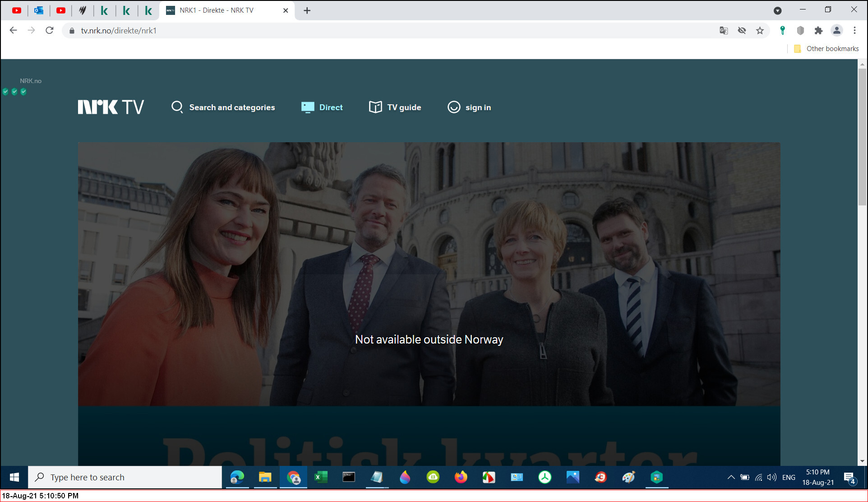Click sign in link

coord(469,107)
